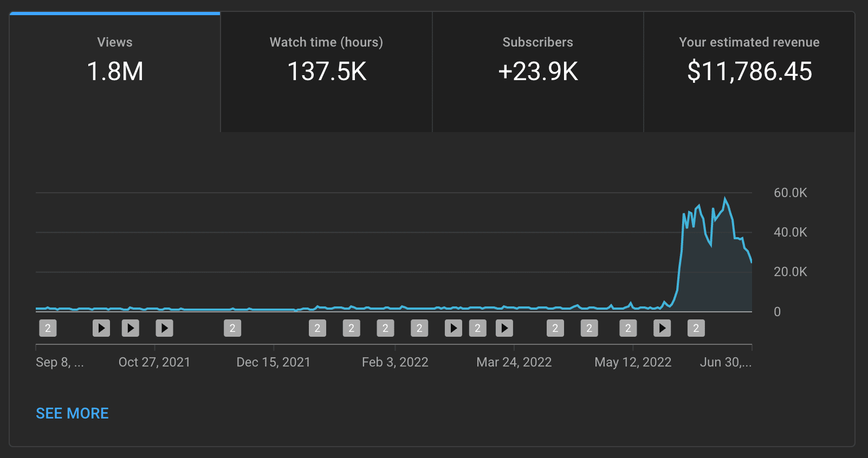Switch to the Watch time (hours) tab
This screenshot has height=458, width=868.
(326, 60)
